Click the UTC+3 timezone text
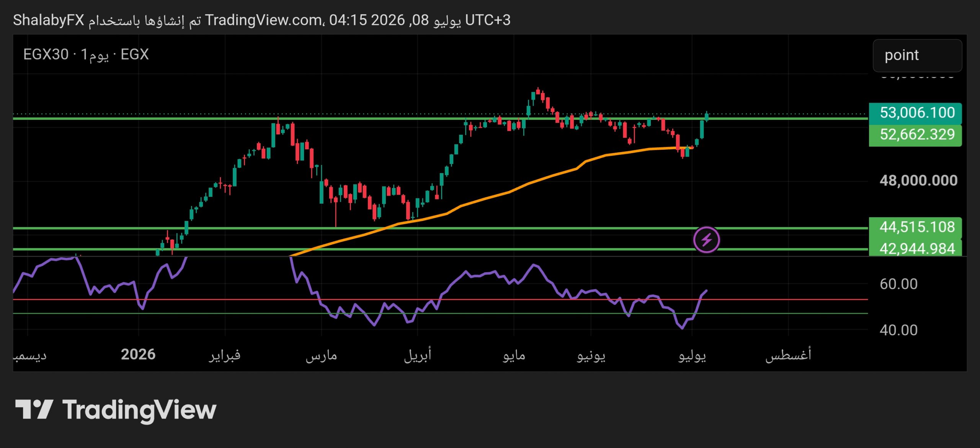Screen dimensions: 980x448 tap(488, 20)
